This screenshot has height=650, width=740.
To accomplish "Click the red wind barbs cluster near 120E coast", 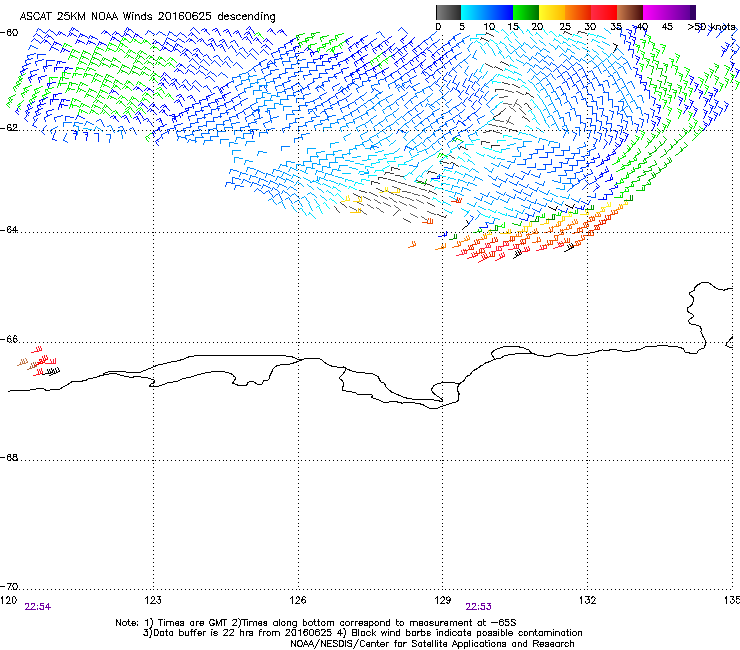I will (39, 362).
